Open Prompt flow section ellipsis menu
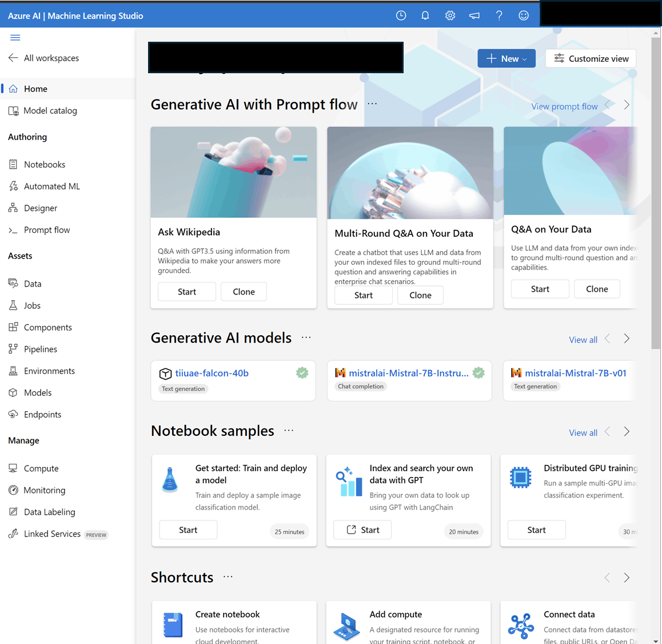This screenshot has width=662, height=644. 372,104
